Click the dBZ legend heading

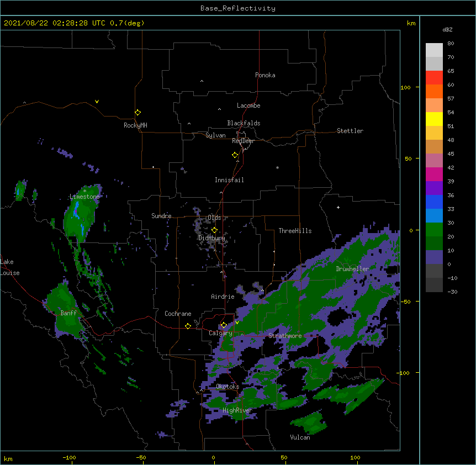point(447,29)
